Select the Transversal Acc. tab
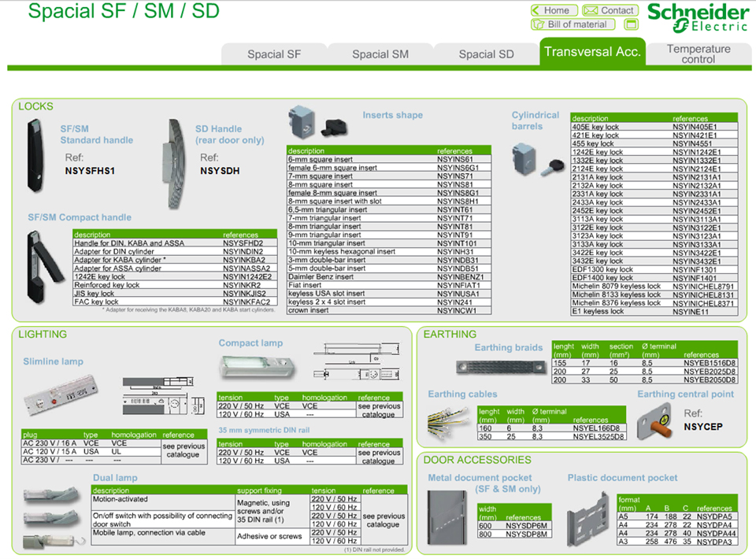 pos(592,51)
